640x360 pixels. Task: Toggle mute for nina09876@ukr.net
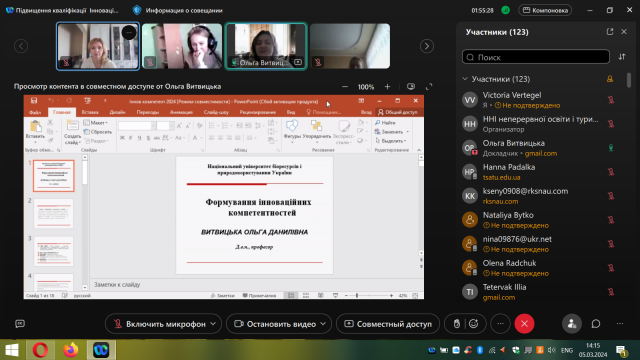pos(611,244)
